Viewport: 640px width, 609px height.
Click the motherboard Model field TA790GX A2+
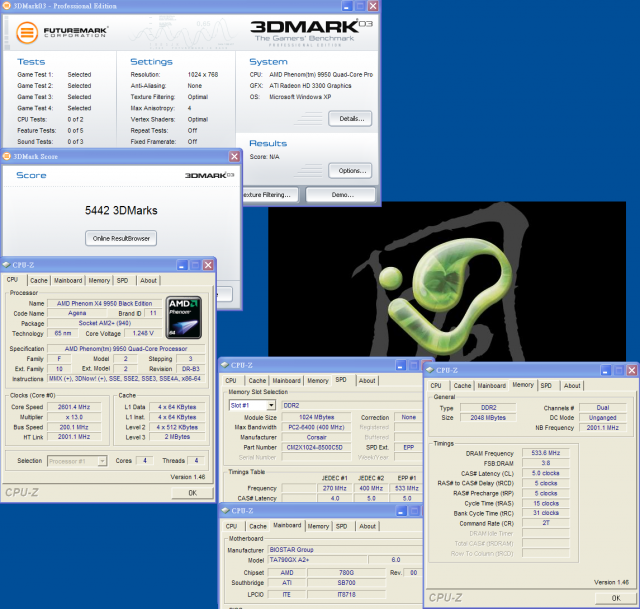coord(317,560)
